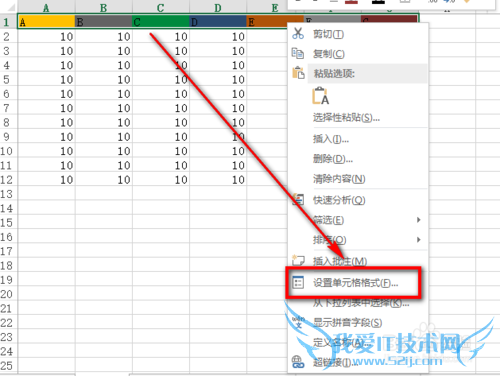
Task: Click the scissors Cut icon in context menu
Action: (x=298, y=33)
